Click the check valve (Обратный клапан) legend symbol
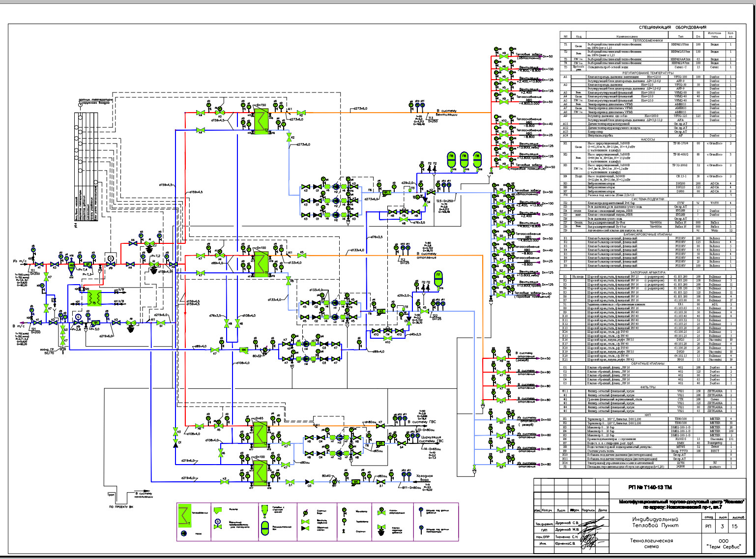 pyautogui.click(x=305, y=529)
